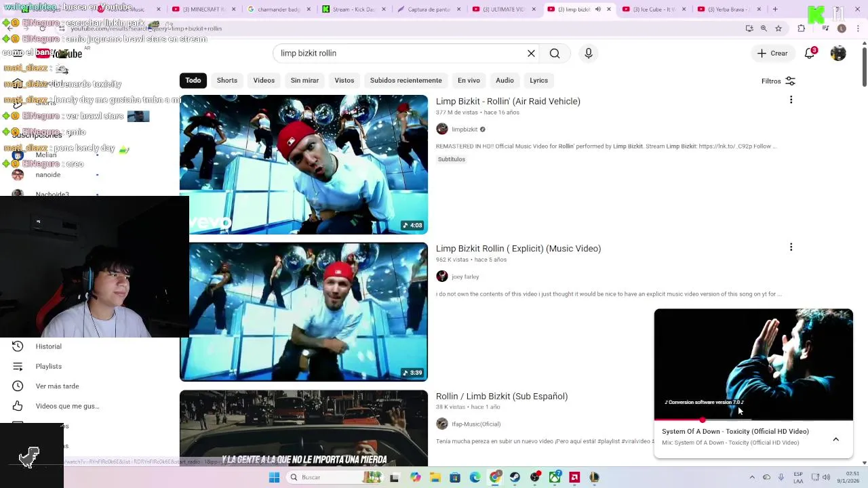The image size is (868, 488).
Task: Select the Lyrics filter chip
Action: pos(539,81)
